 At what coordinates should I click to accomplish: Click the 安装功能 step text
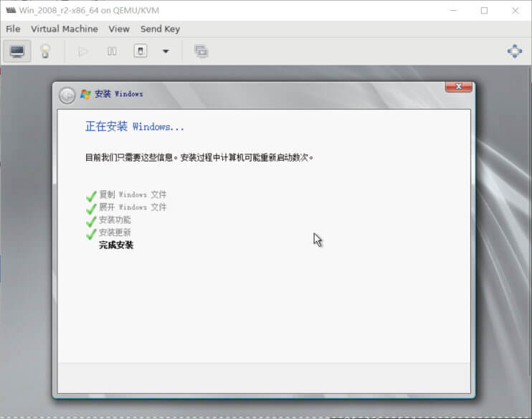[115, 220]
